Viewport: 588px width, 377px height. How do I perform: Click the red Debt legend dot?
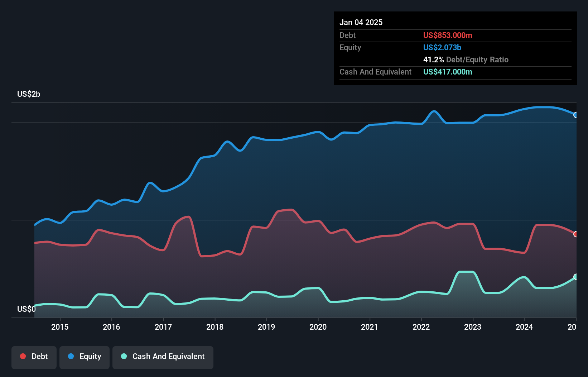coord(22,356)
